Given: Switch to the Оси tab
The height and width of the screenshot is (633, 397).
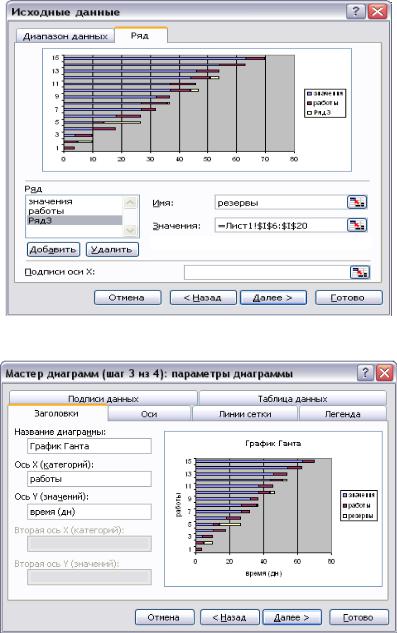Looking at the screenshot, I should click(x=149, y=414).
